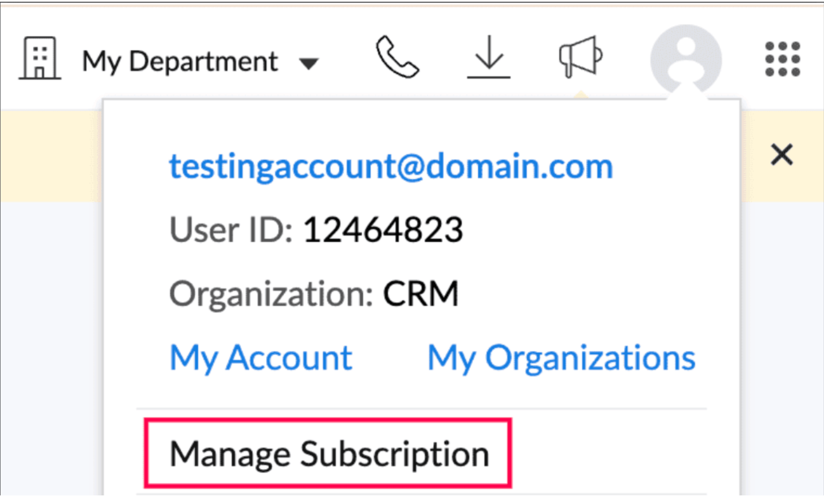The width and height of the screenshot is (824, 504).
Task: Open the announcements megaphone icon
Action: (580, 57)
